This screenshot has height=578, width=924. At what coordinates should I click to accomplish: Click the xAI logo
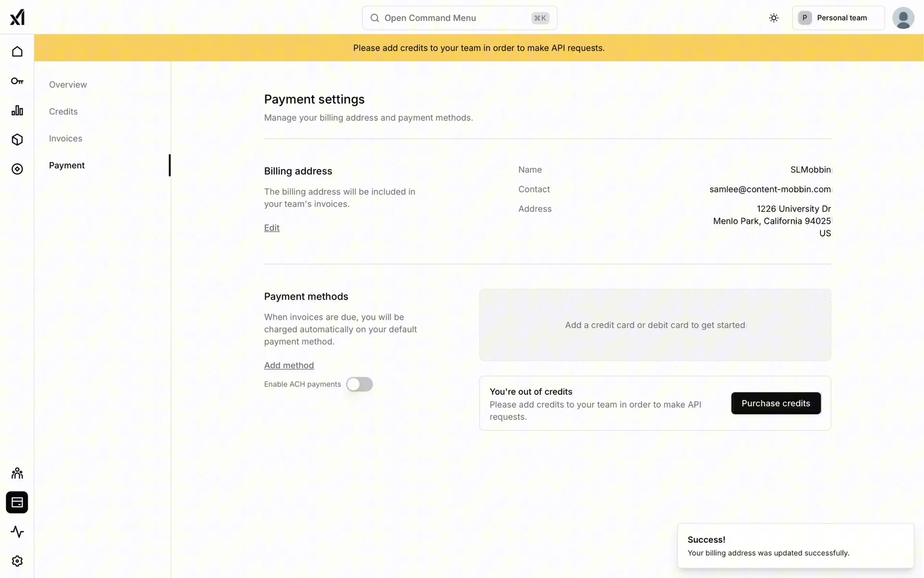[17, 17]
